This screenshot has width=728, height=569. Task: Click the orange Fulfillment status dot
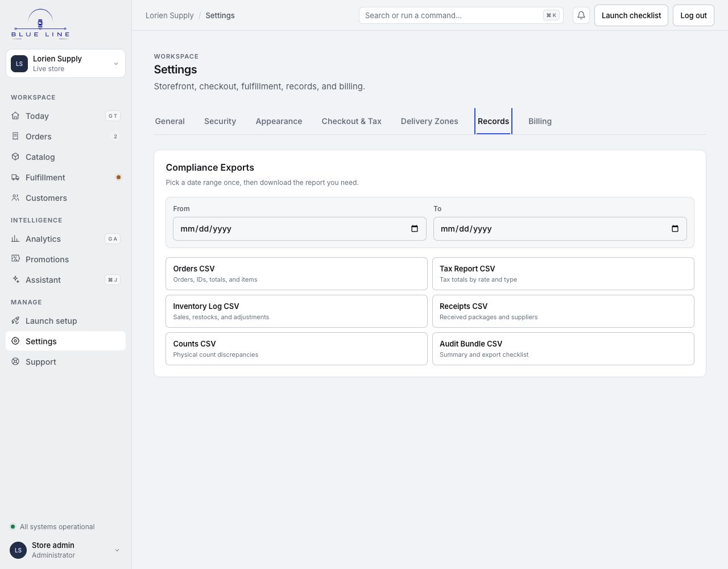click(118, 177)
